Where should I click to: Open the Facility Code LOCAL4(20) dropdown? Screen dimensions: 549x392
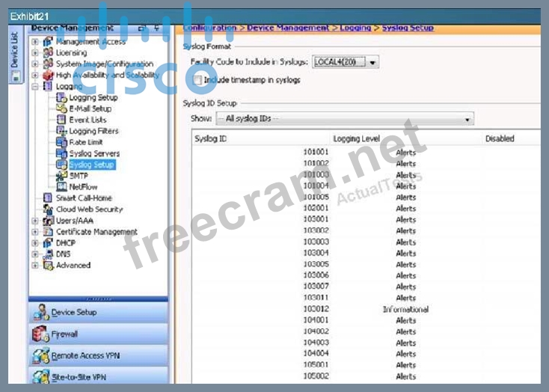372,63
